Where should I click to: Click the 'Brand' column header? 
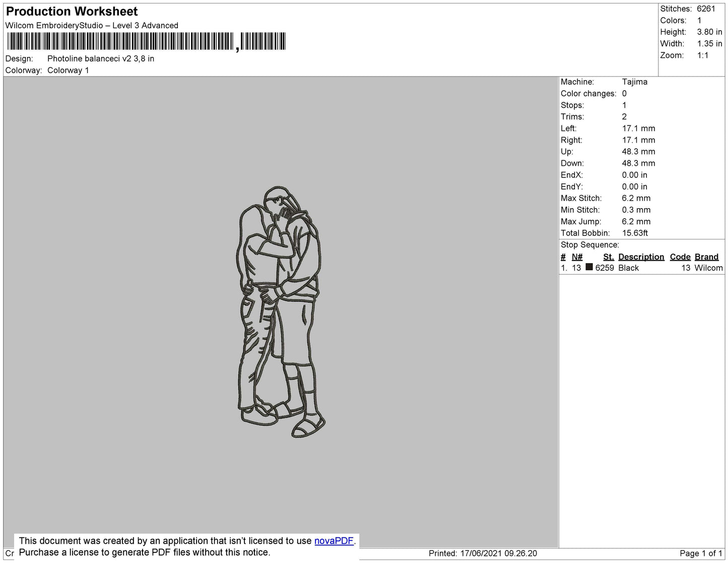pos(706,257)
